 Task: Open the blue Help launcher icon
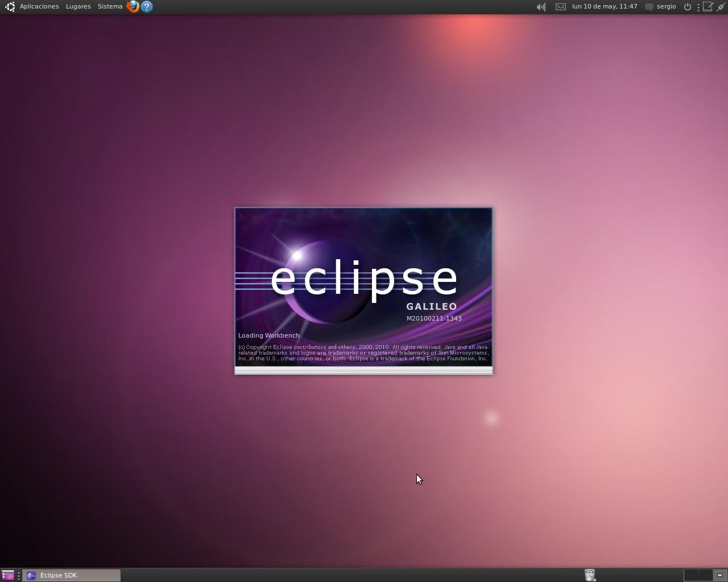[x=147, y=7]
